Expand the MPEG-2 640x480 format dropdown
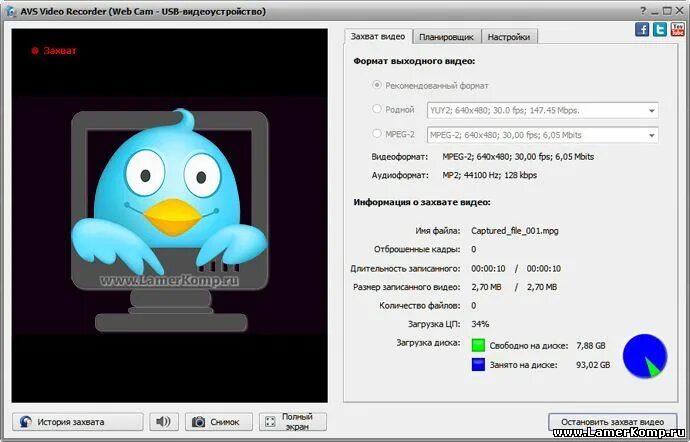 pyautogui.click(x=652, y=135)
